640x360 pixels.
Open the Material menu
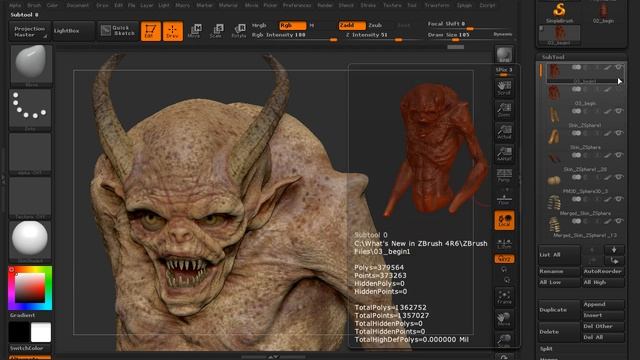228,5
